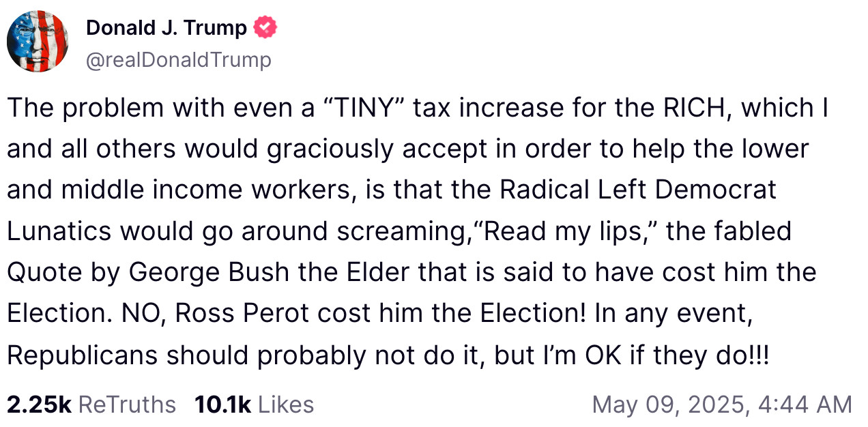868x427 pixels.
Task: Click the @realDonaldTrump handle
Action: 179,60
